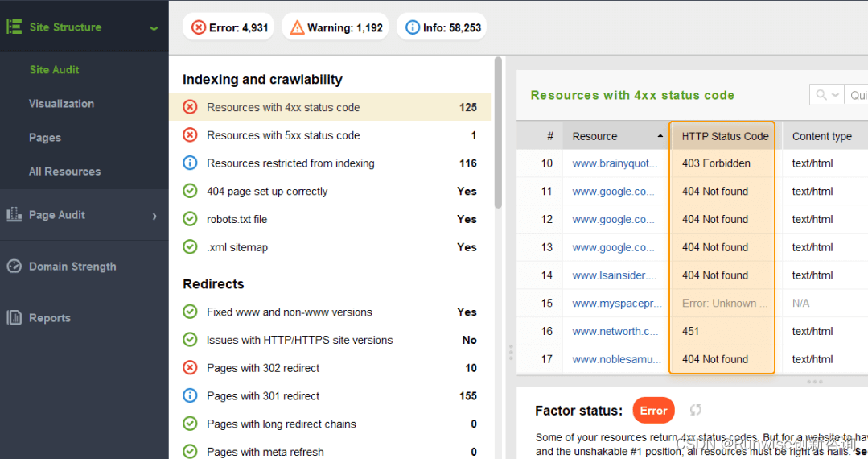Click info icon beside Resources restricted from indexing
Image resolution: width=868 pixels, height=459 pixels.
click(190, 163)
